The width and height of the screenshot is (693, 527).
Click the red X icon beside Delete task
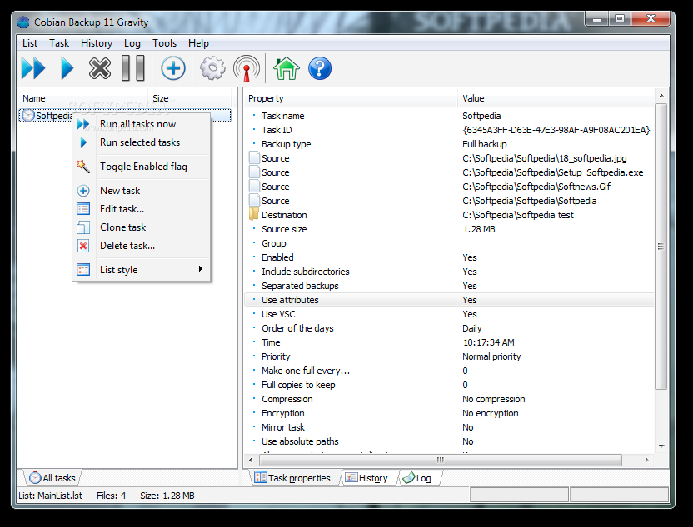click(83, 246)
